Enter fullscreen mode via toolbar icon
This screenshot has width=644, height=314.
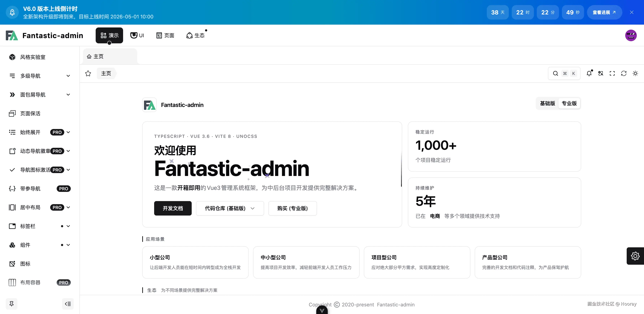(612, 73)
